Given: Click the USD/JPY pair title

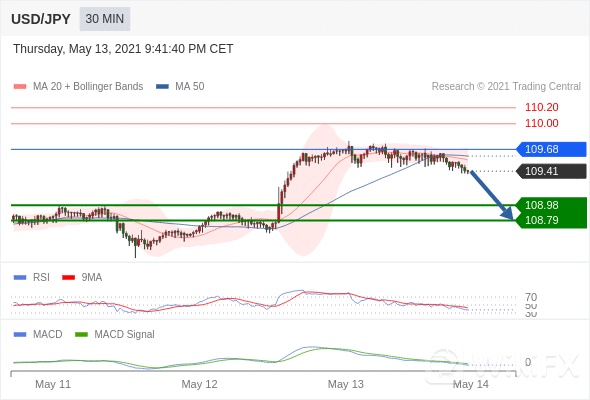Looking at the screenshot, I should pos(41,19).
